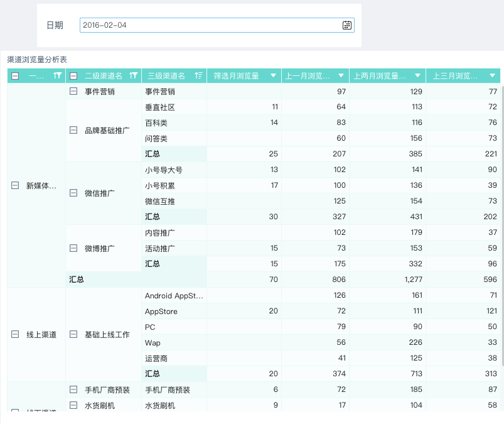
Task: Click value 121 in AppStore row
Action: [492, 311]
